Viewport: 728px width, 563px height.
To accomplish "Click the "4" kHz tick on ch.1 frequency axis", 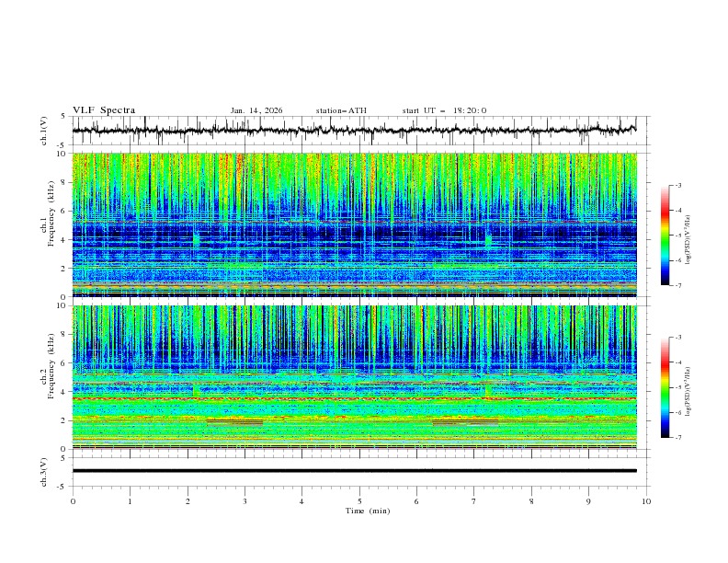I will [64, 240].
